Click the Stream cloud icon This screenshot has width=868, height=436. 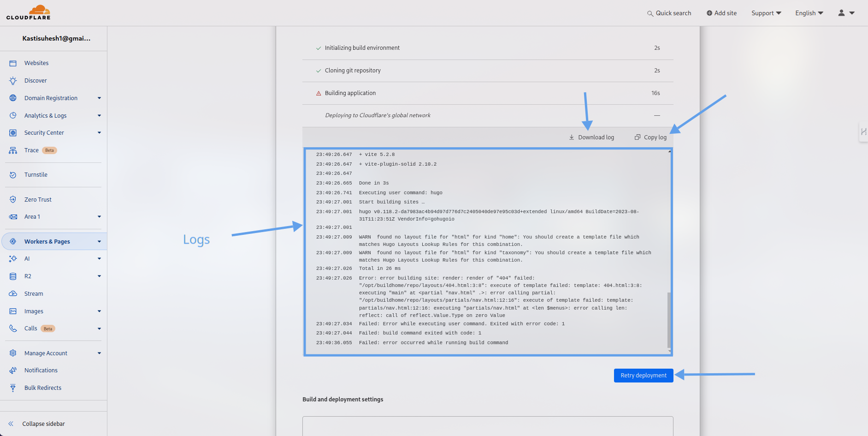[x=13, y=294]
